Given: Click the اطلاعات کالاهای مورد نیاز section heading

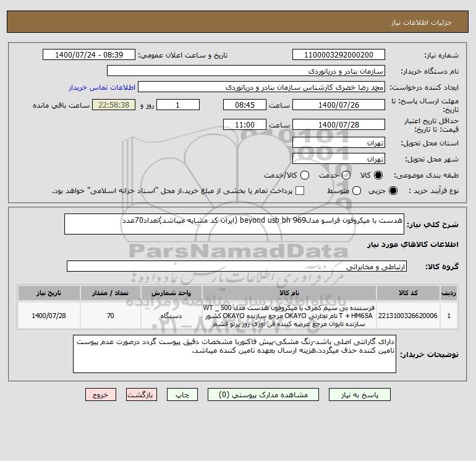Looking at the screenshot, I should point(412,245).
